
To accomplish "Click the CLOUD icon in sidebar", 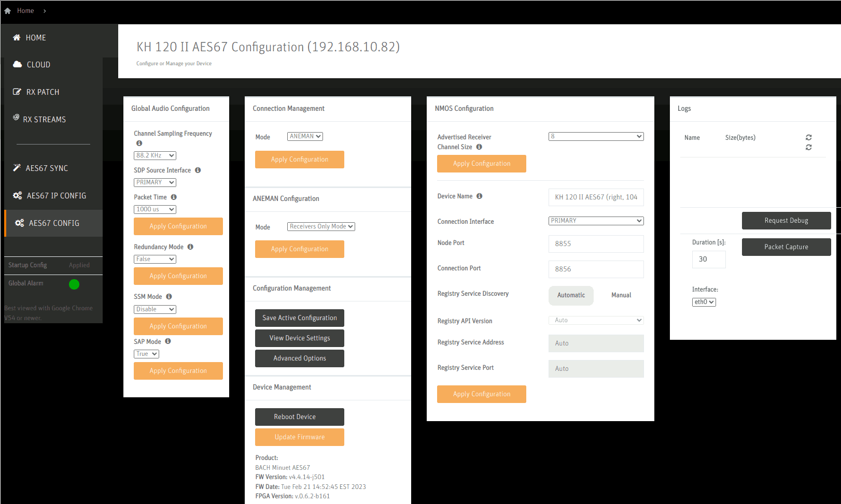I will 18,64.
